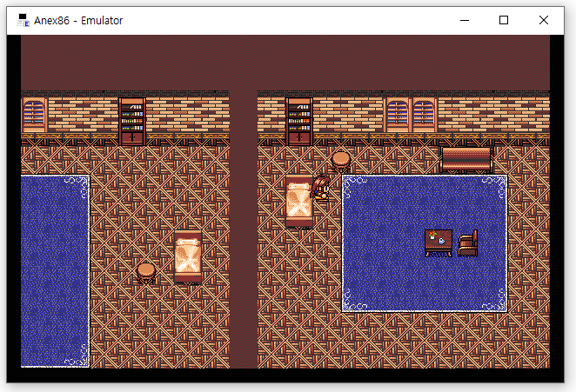The image size is (576, 392).
Task: Click the brown-haired character sprite
Action: click(x=321, y=188)
